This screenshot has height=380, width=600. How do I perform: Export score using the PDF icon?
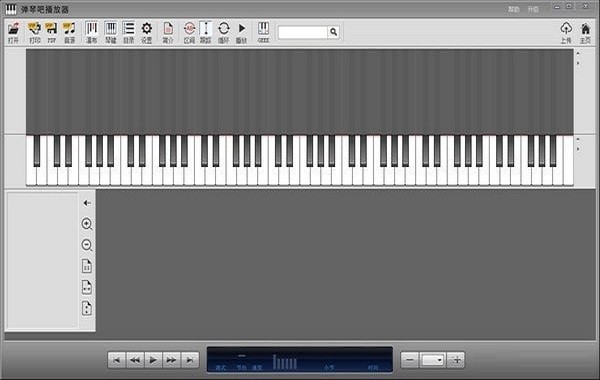point(51,32)
